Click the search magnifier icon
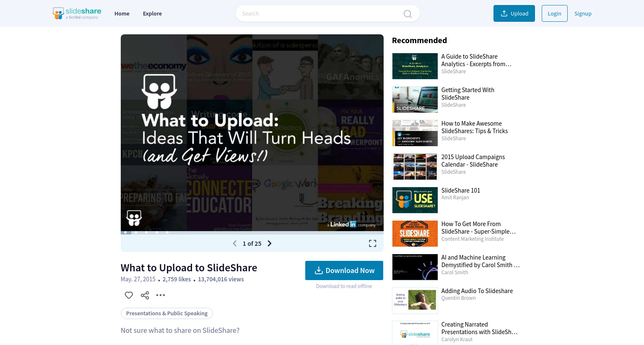 pyautogui.click(x=408, y=14)
